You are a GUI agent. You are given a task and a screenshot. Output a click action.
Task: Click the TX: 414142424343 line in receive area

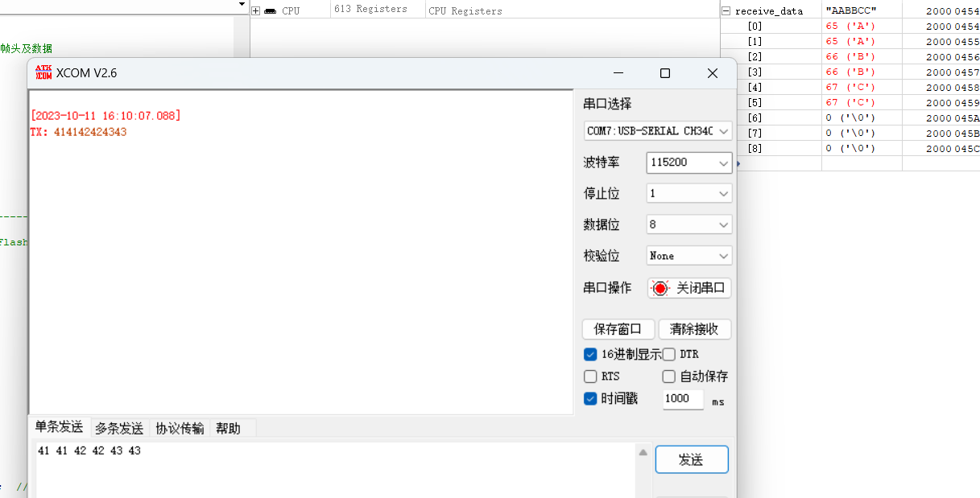coord(78,132)
